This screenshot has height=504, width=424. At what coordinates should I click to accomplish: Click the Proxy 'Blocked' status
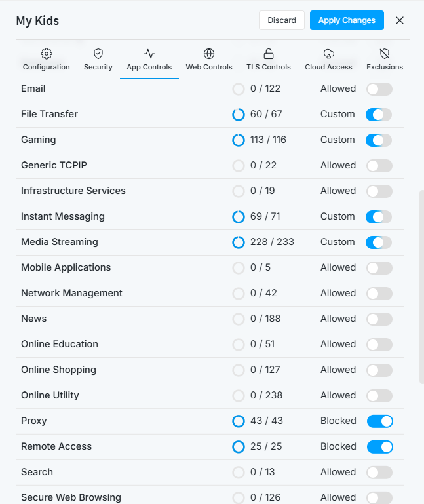338,421
